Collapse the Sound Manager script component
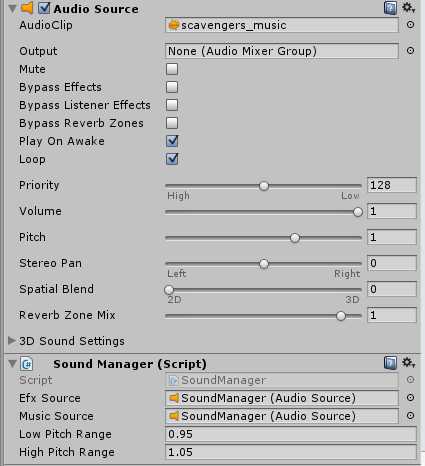This screenshot has height=466, width=425. coord(12,363)
